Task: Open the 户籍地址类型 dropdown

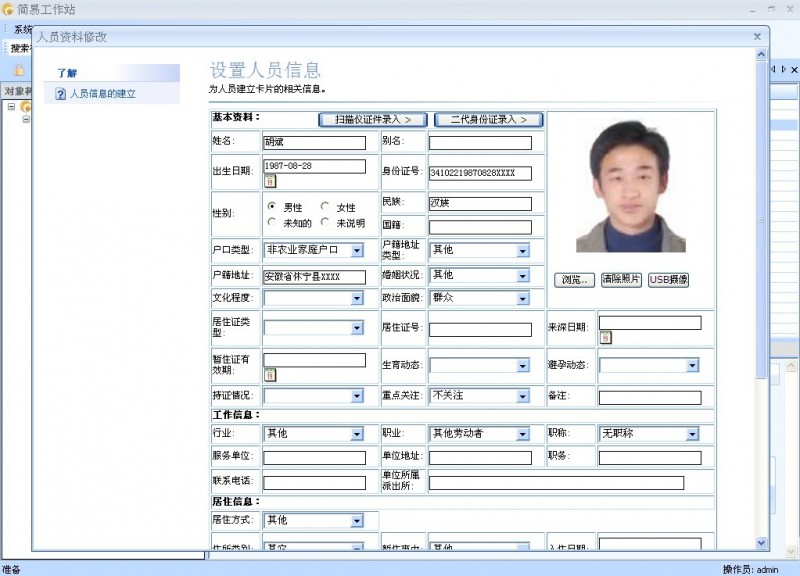Action: pyautogui.click(x=523, y=251)
